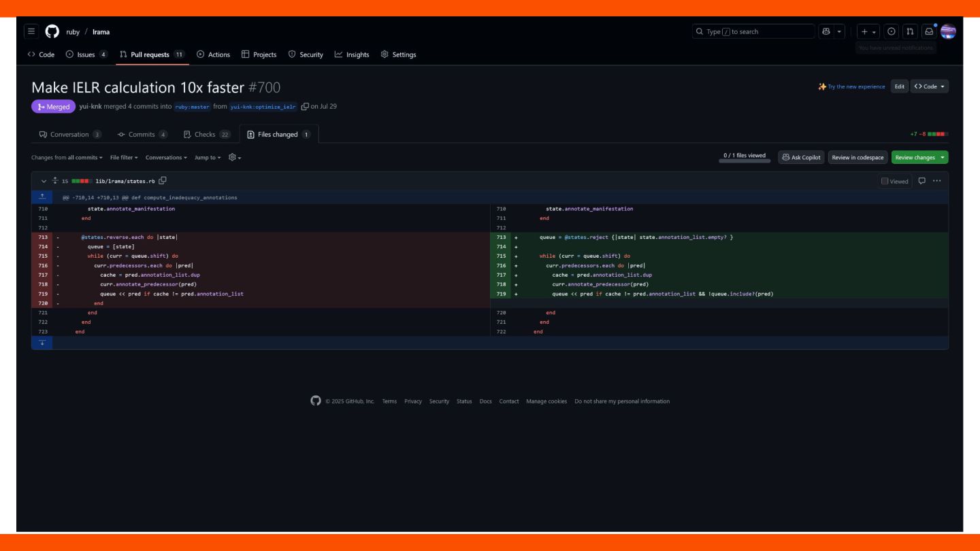980x551 pixels.
Task: Expand the Conversations dropdown
Action: point(167,157)
